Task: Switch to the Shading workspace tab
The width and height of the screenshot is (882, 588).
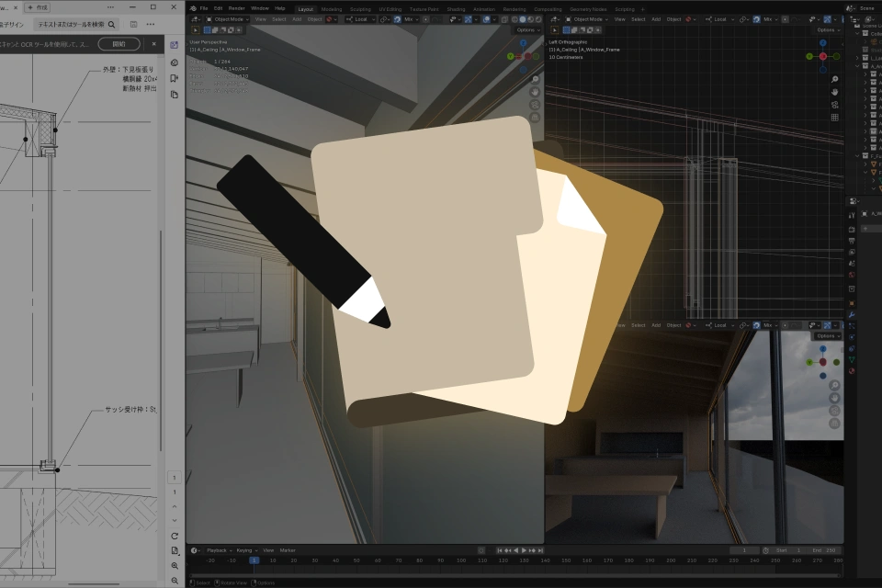Action: tap(456, 9)
